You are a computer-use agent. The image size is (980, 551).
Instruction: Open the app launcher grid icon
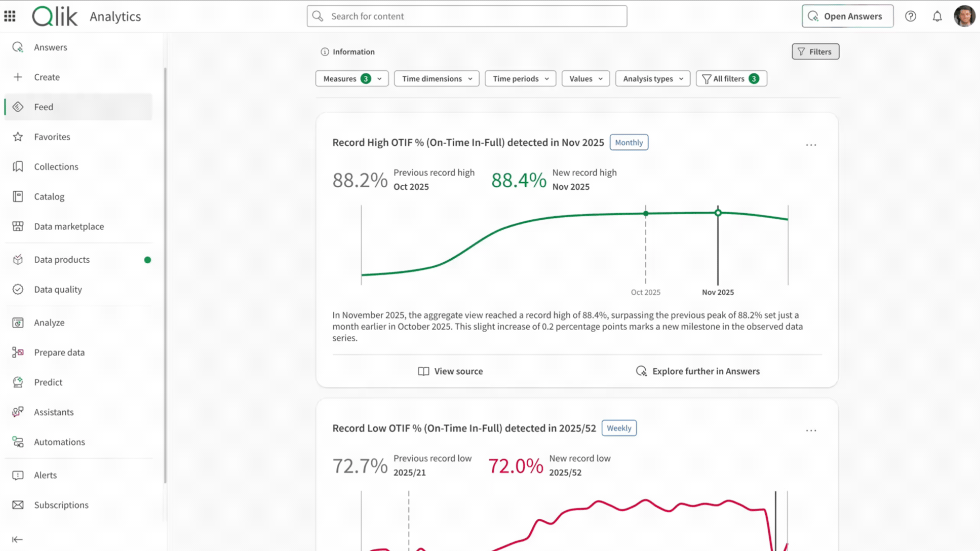(x=10, y=16)
